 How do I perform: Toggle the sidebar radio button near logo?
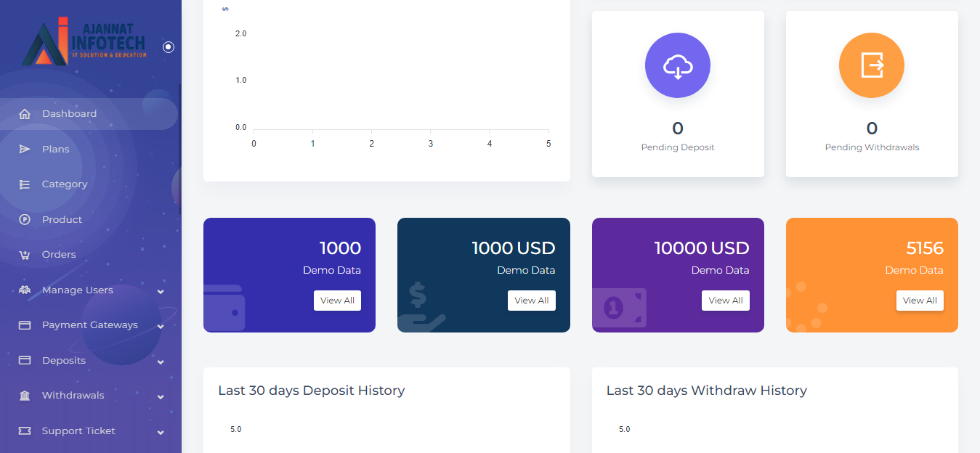169,47
